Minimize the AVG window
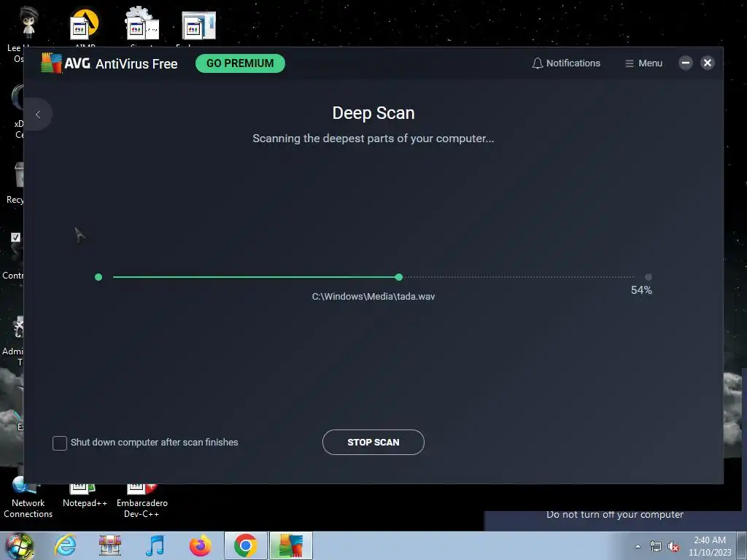The height and width of the screenshot is (560, 747). 686,63
